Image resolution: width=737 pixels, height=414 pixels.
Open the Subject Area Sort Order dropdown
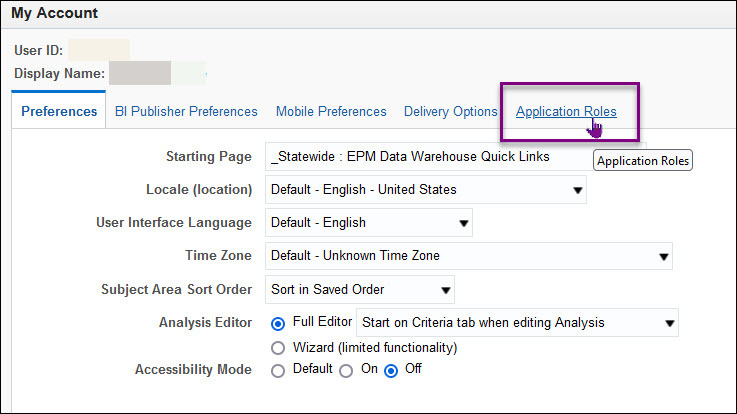(360, 290)
